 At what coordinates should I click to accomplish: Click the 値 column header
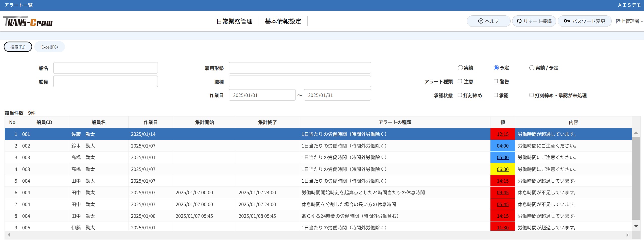click(x=503, y=122)
